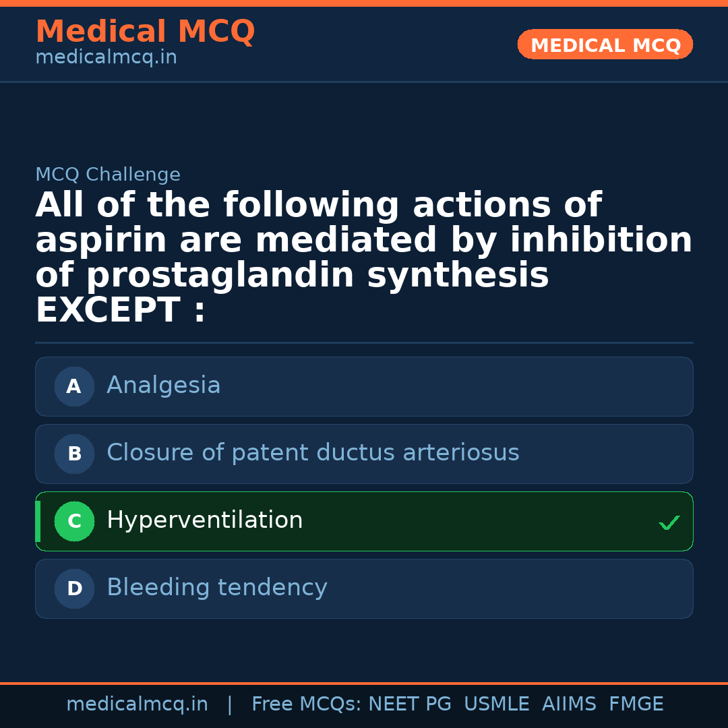
Task: Click the B letter circle icon
Action: [74, 454]
